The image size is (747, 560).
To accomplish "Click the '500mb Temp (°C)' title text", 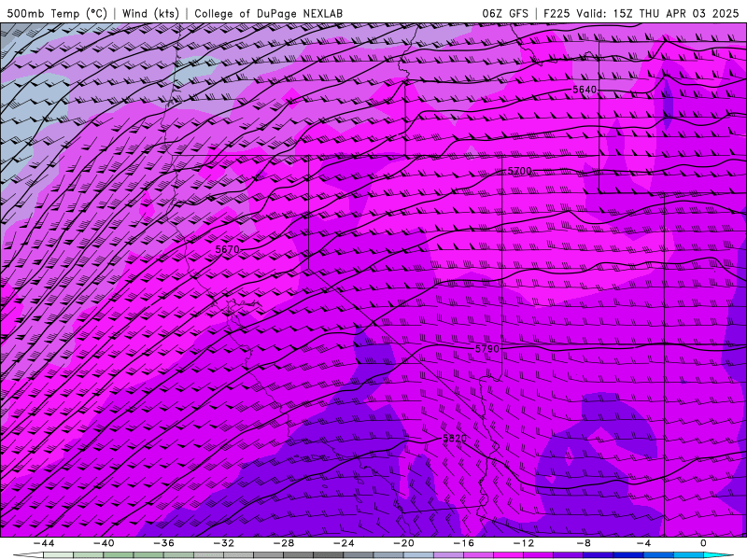I will point(57,13).
